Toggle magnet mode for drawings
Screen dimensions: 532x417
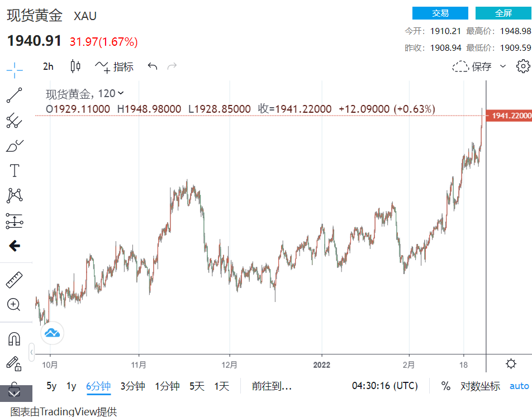coord(14,338)
